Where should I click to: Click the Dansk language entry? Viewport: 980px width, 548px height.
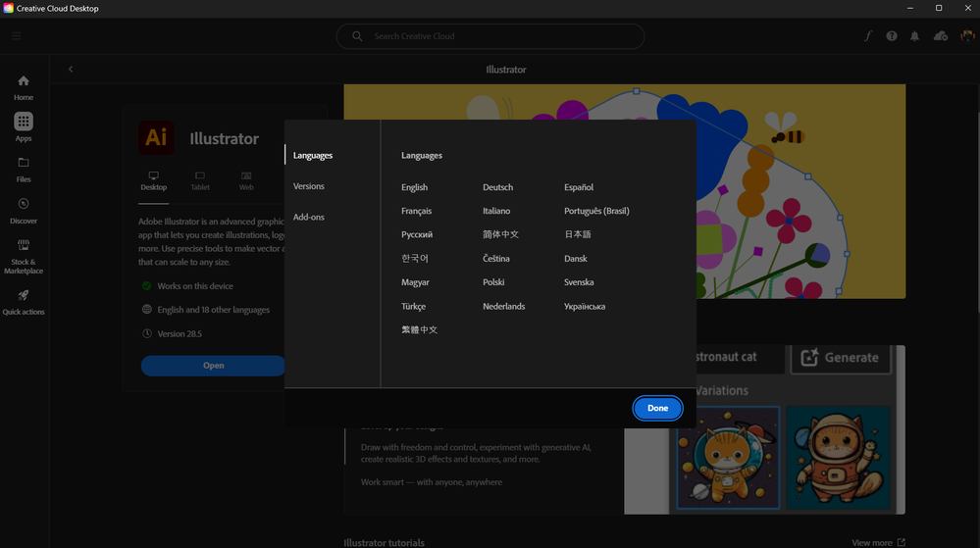pos(575,258)
